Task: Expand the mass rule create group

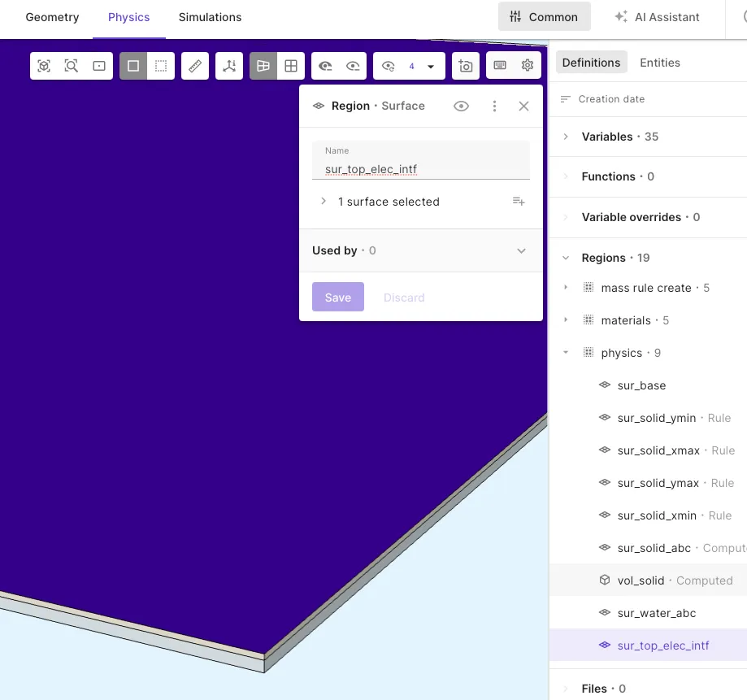Action: coord(566,287)
